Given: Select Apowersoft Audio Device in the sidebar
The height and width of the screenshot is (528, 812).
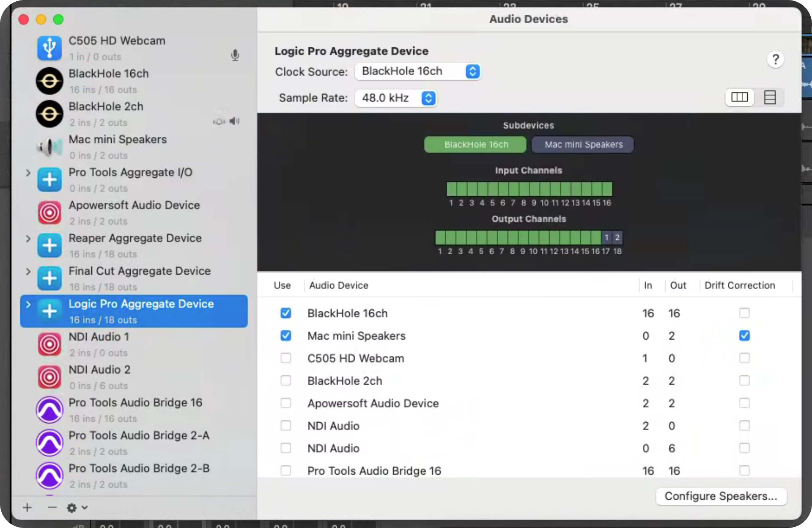Looking at the screenshot, I should coord(134,212).
